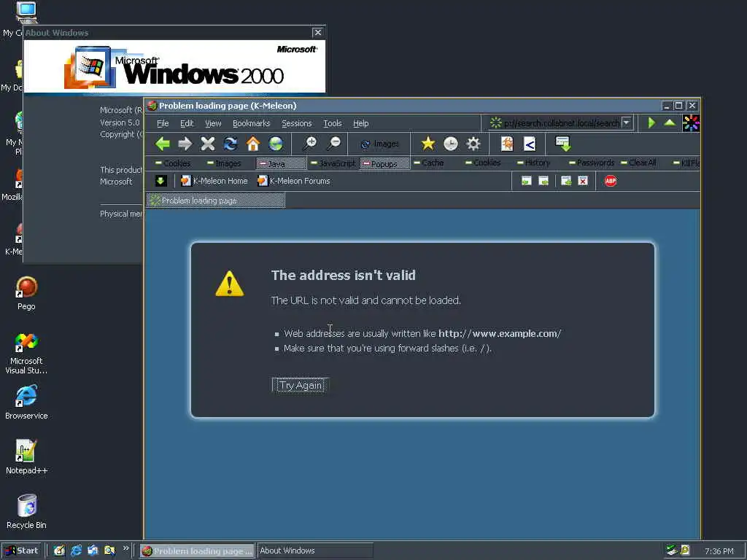Click the green down arrow bookmark toolbar icon

(161, 181)
